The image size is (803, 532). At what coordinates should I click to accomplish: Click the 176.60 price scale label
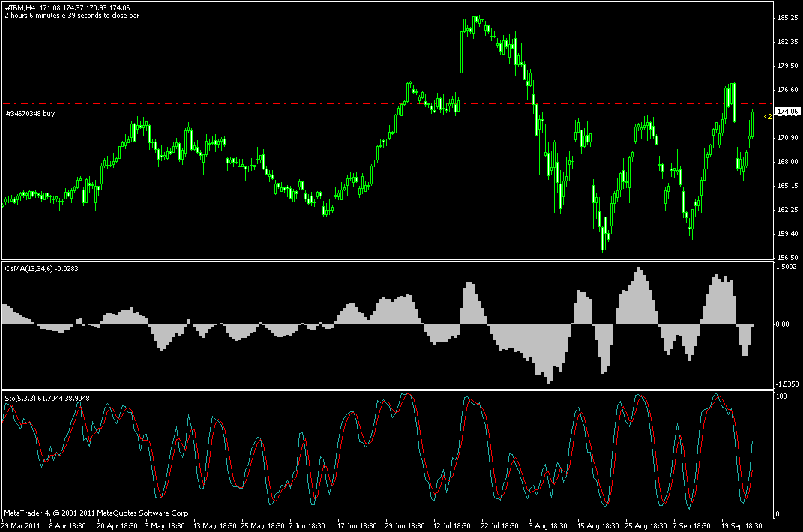tap(788, 90)
